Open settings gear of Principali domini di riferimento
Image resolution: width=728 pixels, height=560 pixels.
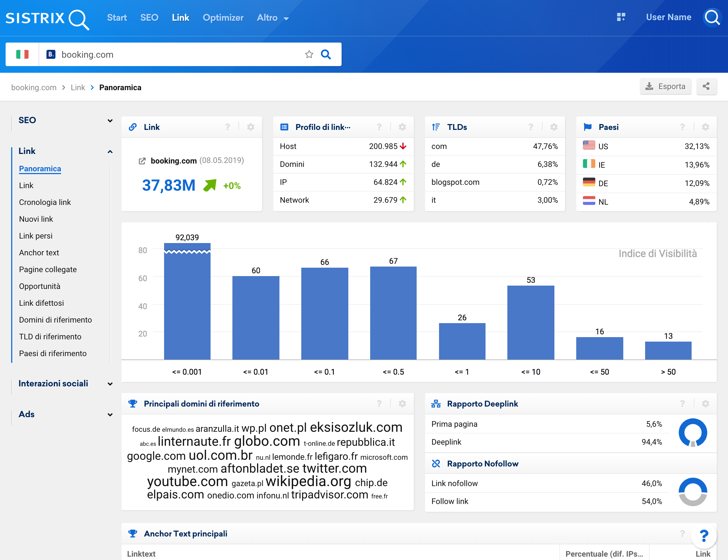[x=402, y=404]
